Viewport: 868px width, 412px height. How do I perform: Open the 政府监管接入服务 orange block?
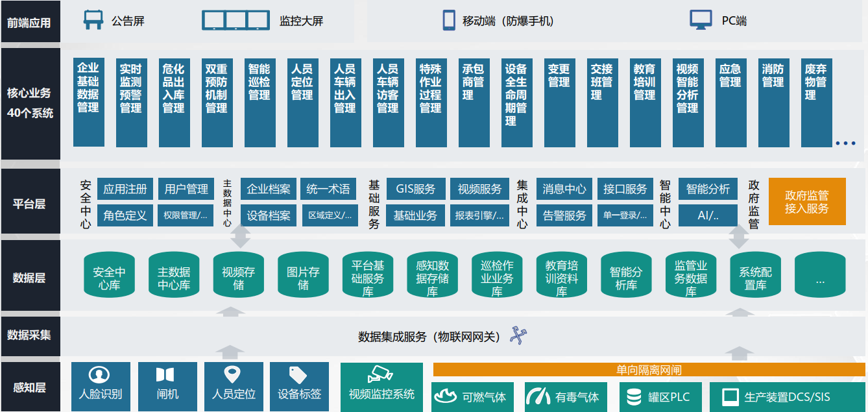click(x=807, y=202)
